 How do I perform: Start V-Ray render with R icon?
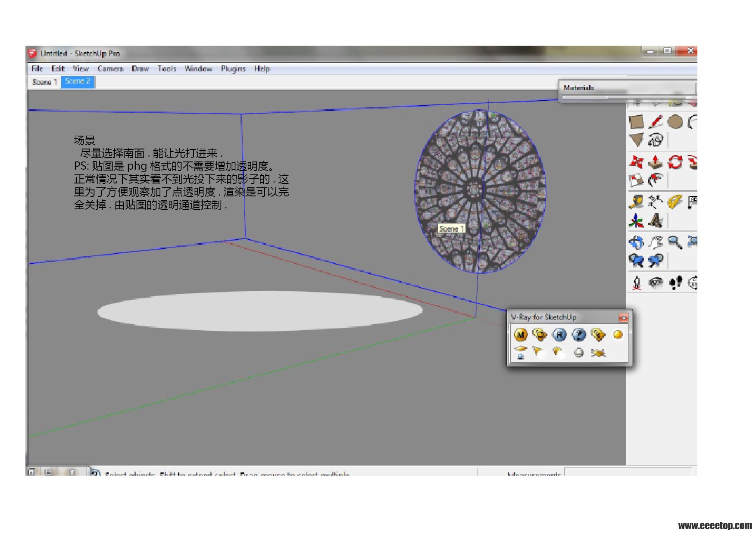tap(559, 335)
